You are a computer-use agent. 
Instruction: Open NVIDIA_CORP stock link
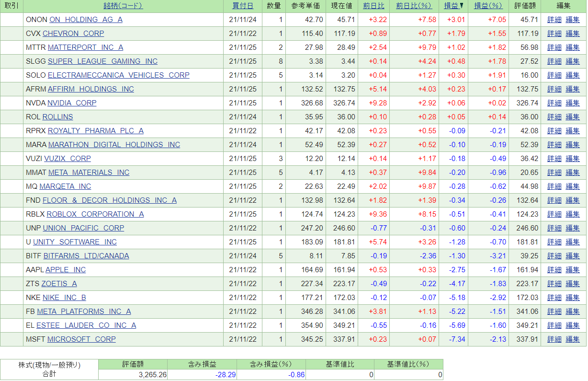point(72,103)
